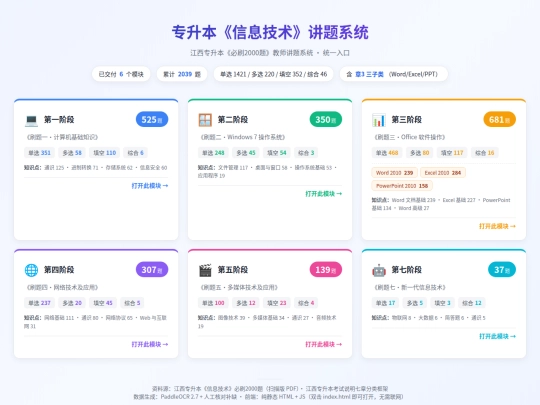Click the 多选 5 tag

pyautogui.click(x=415, y=303)
